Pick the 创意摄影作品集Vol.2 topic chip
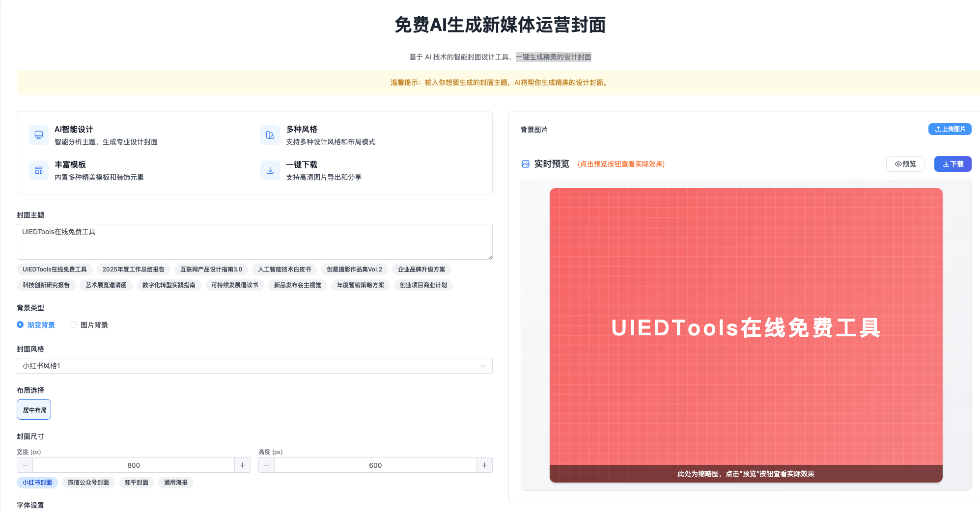The width and height of the screenshot is (980, 513). pos(354,270)
